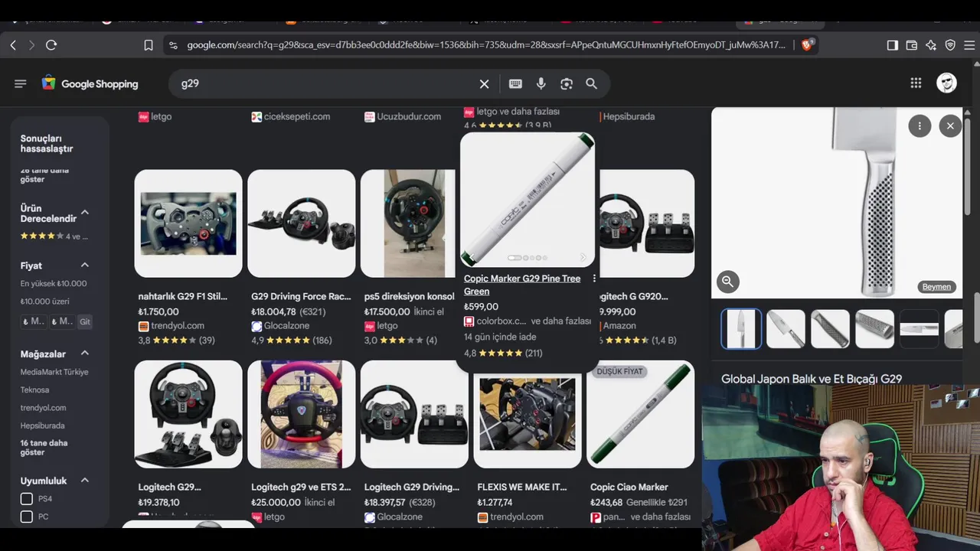Search by image with the lens icon
The height and width of the screenshot is (551, 980).
[x=567, y=83]
